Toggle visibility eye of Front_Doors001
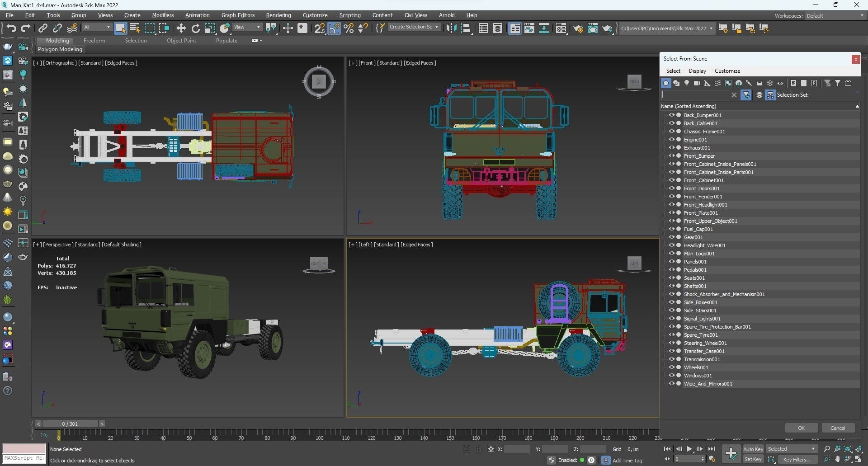The height and width of the screenshot is (466, 868). (672, 188)
